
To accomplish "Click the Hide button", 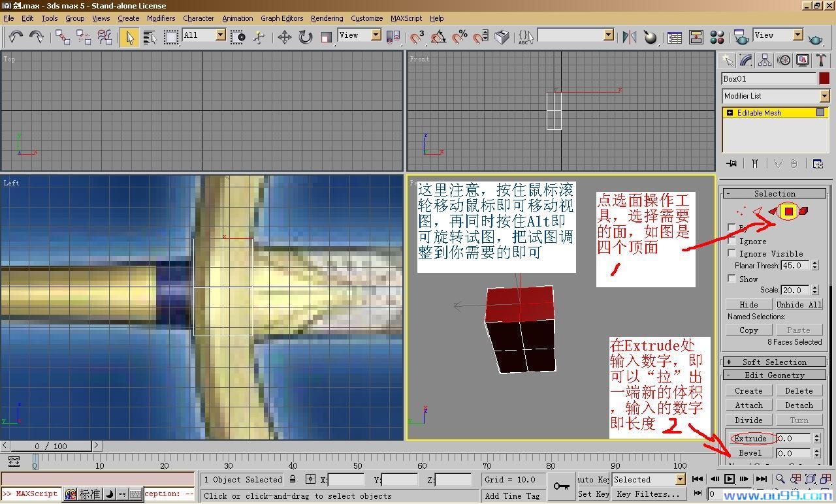I will point(749,305).
